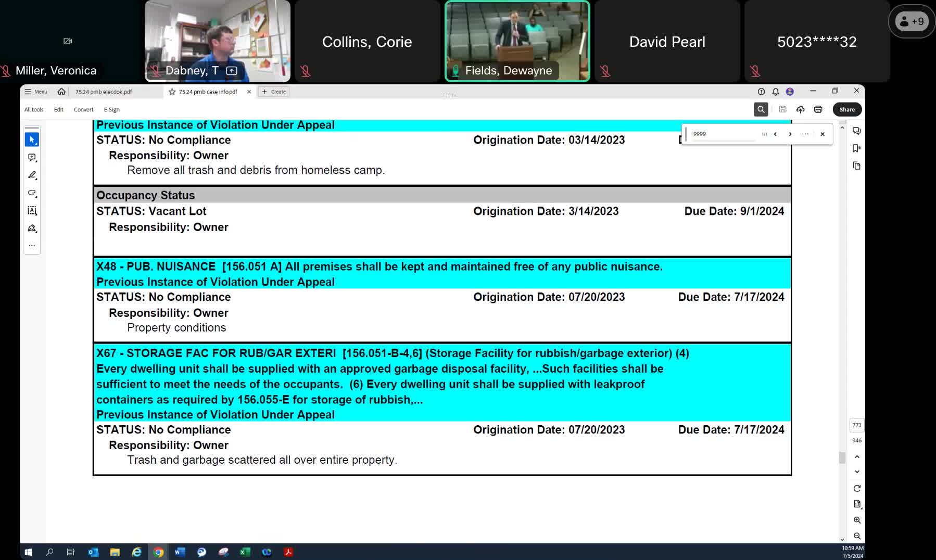Click the Share button

[847, 109]
